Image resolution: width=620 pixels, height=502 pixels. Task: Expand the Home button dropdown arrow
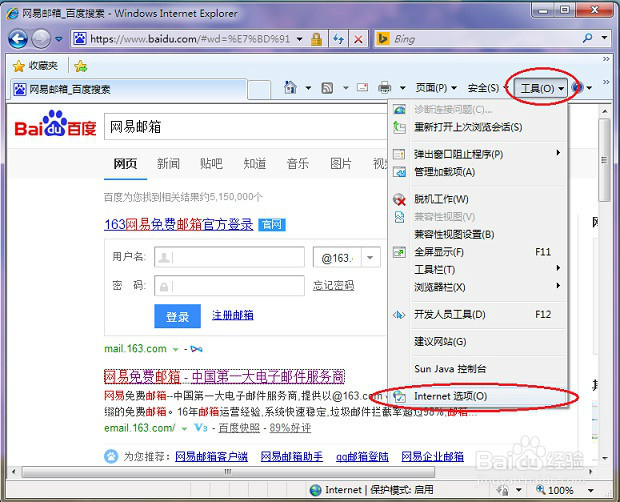[308, 88]
